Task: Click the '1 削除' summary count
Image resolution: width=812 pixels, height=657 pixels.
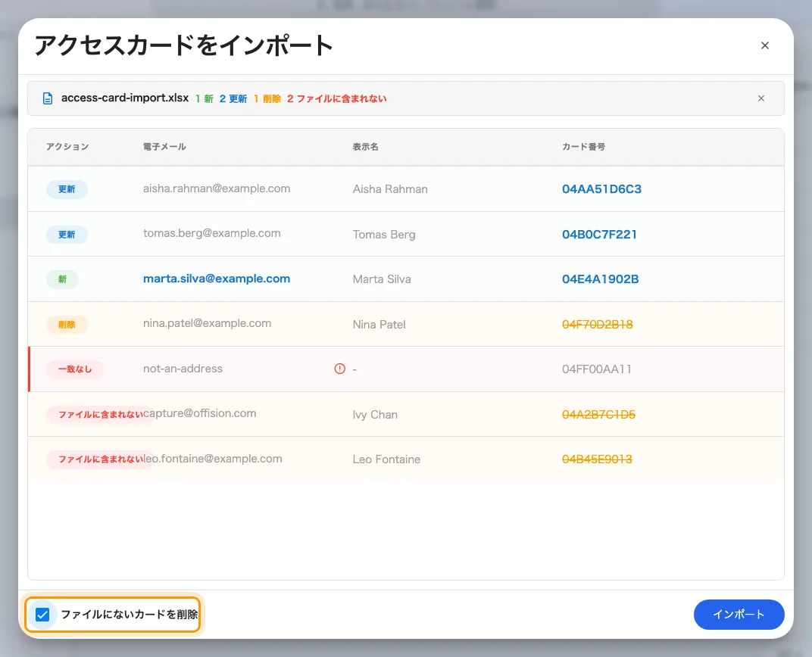Action: (x=267, y=99)
